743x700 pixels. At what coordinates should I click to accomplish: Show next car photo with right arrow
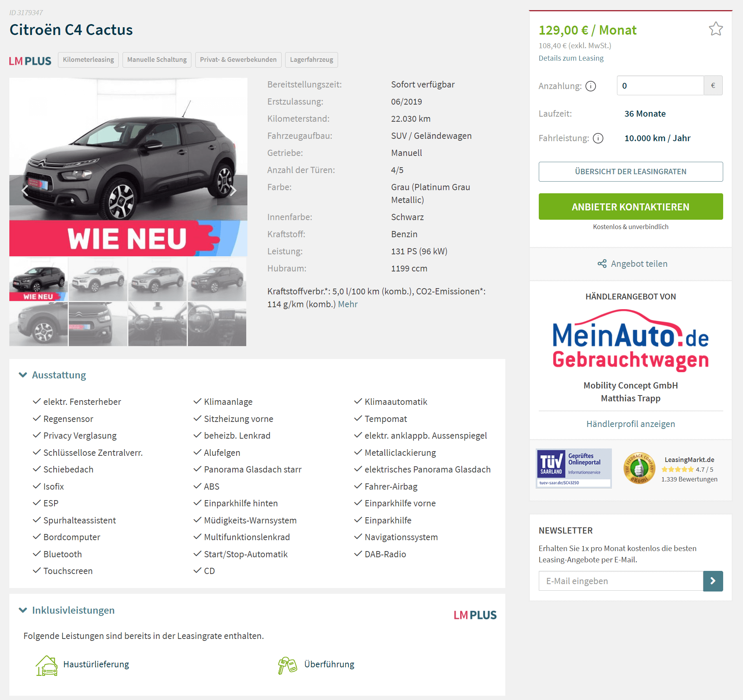233,191
